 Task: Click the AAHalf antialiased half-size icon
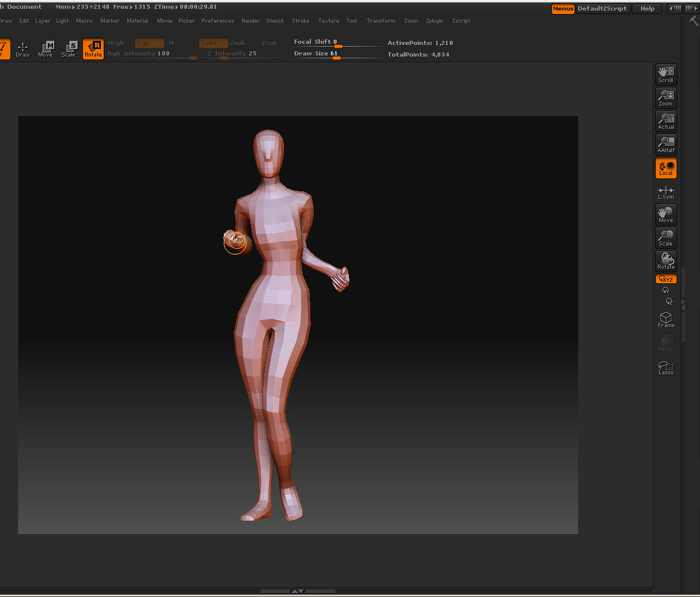666,144
